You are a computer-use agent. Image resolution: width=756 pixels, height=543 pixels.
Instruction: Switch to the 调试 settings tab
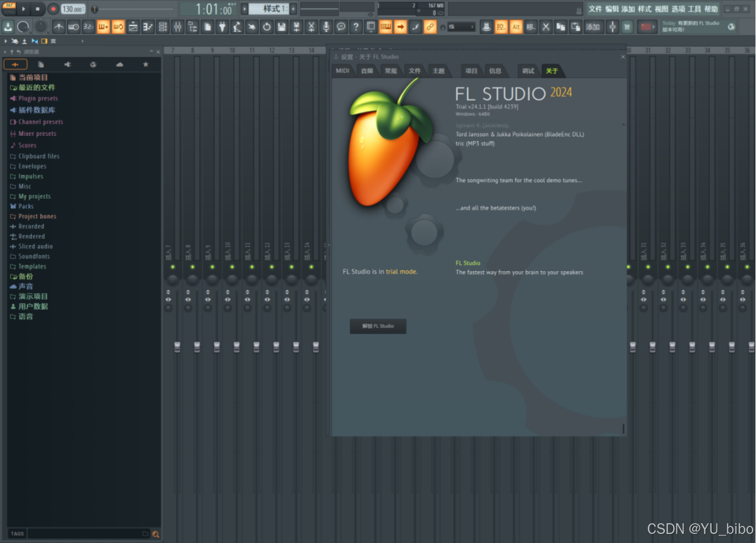pos(528,71)
